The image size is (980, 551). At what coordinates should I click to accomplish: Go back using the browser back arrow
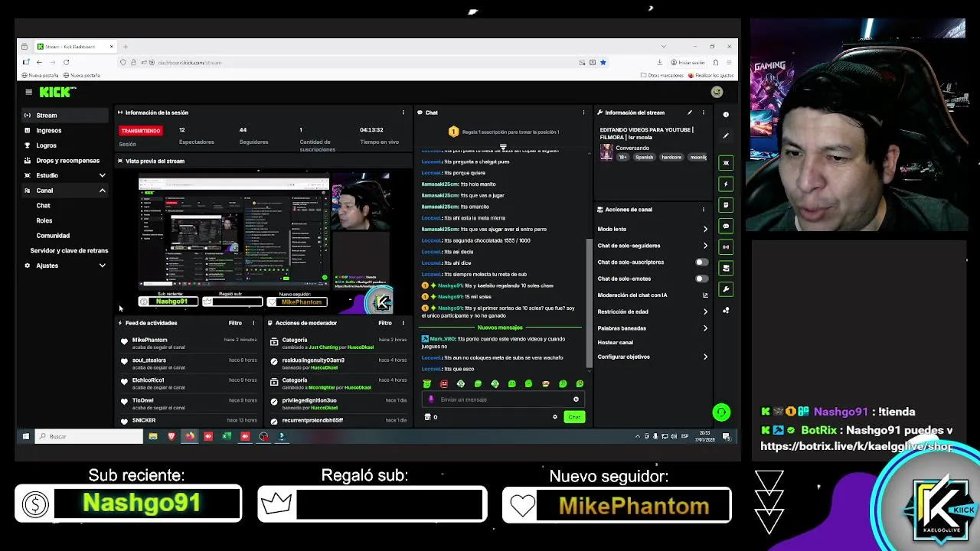[x=39, y=62]
